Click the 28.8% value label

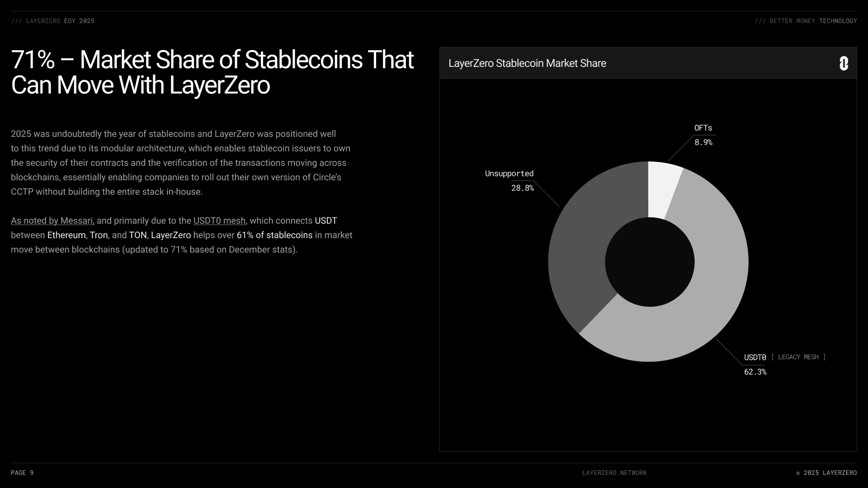pyautogui.click(x=522, y=188)
